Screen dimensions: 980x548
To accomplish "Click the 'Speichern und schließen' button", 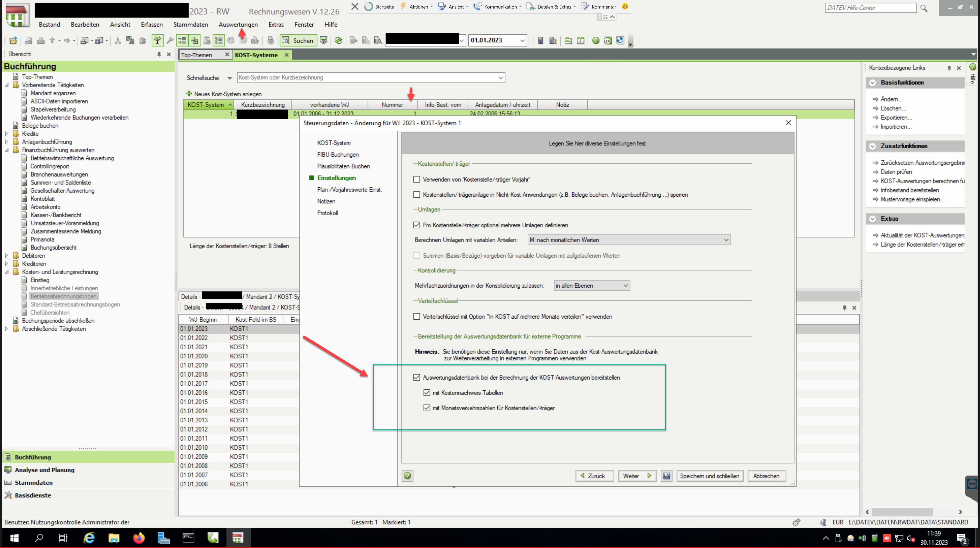I will [x=709, y=476].
